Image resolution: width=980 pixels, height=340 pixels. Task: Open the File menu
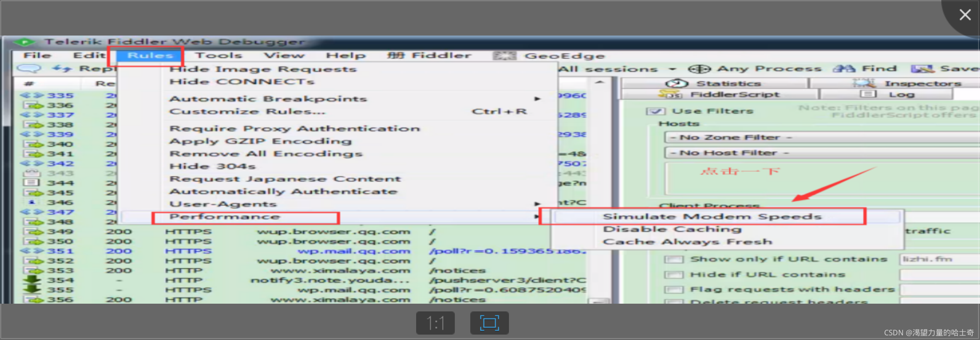[x=37, y=56]
